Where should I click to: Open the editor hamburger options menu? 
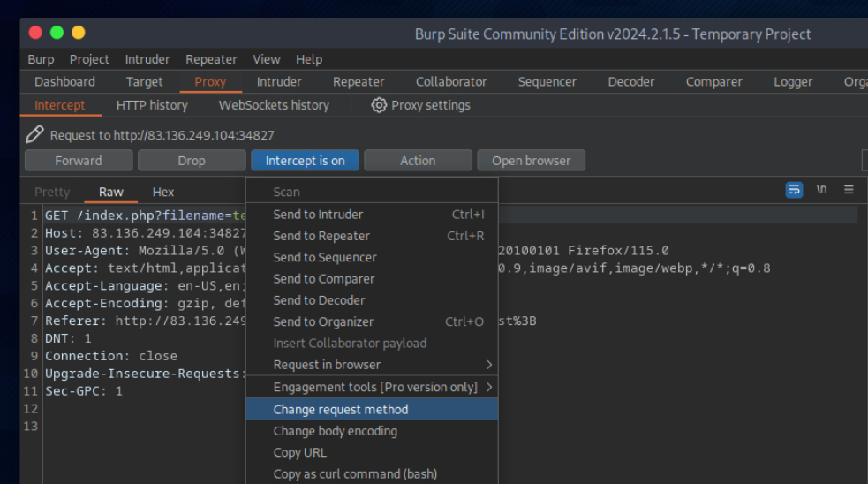point(849,190)
